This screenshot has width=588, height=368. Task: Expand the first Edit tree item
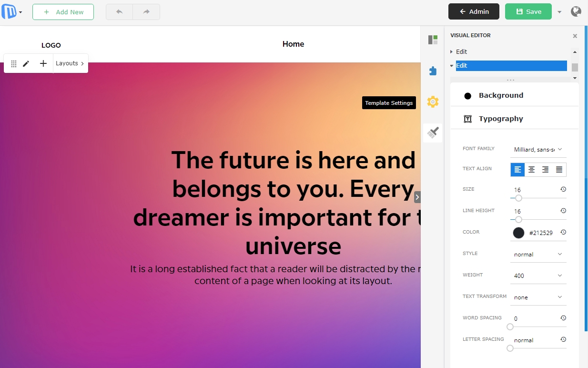(452, 51)
